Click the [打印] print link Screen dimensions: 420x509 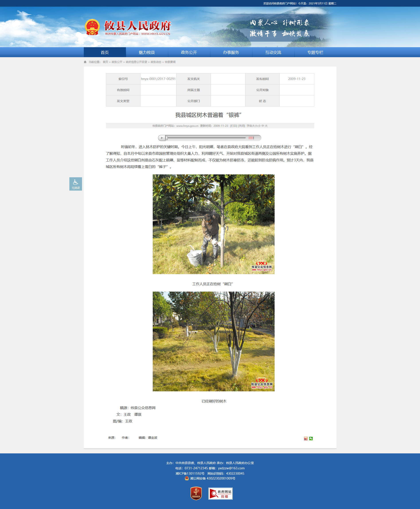click(233, 126)
